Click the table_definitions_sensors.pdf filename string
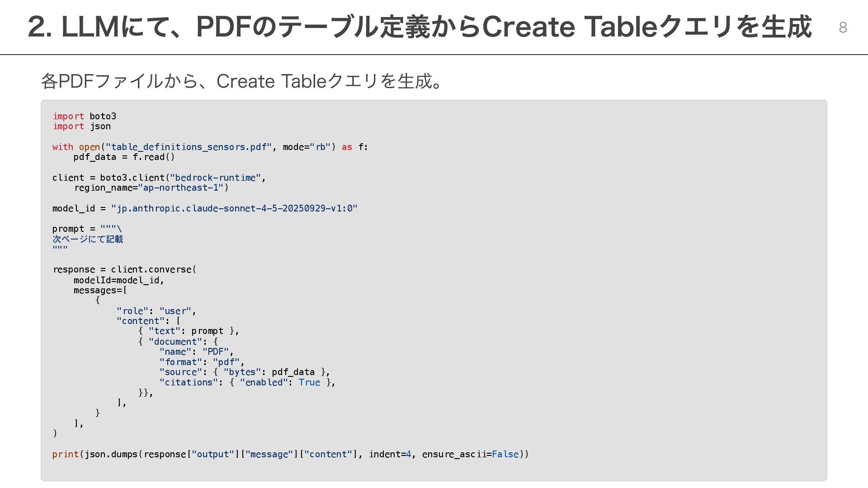This screenshot has width=868, height=488. click(189, 147)
